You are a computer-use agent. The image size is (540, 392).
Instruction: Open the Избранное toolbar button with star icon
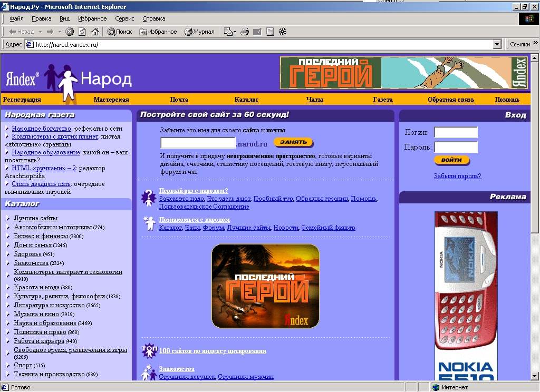click(158, 32)
